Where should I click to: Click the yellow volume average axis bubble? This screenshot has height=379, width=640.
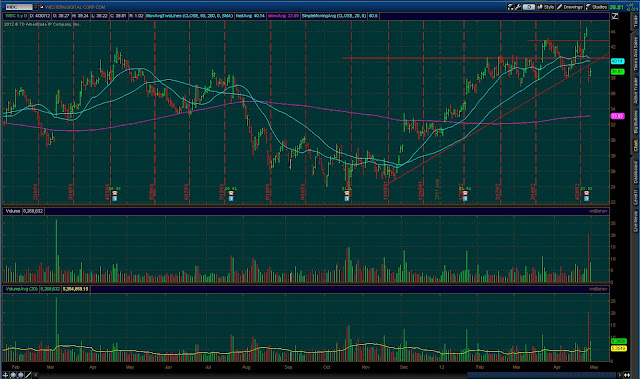pos(618,348)
